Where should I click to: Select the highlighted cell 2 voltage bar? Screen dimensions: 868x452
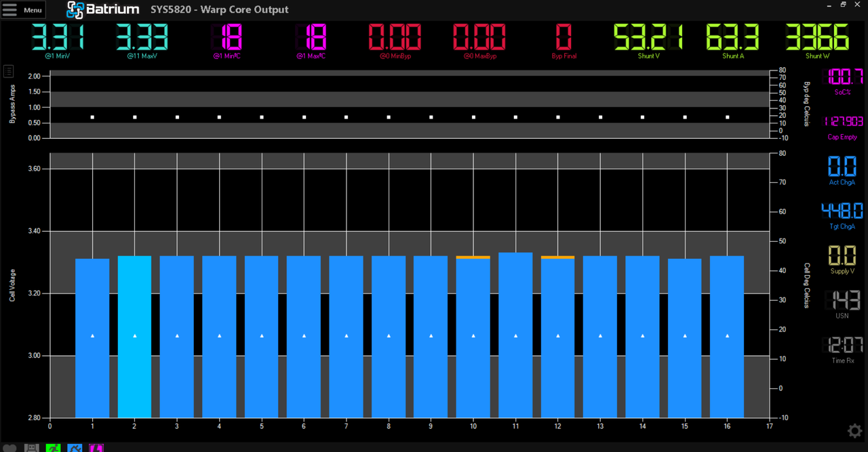134,337
